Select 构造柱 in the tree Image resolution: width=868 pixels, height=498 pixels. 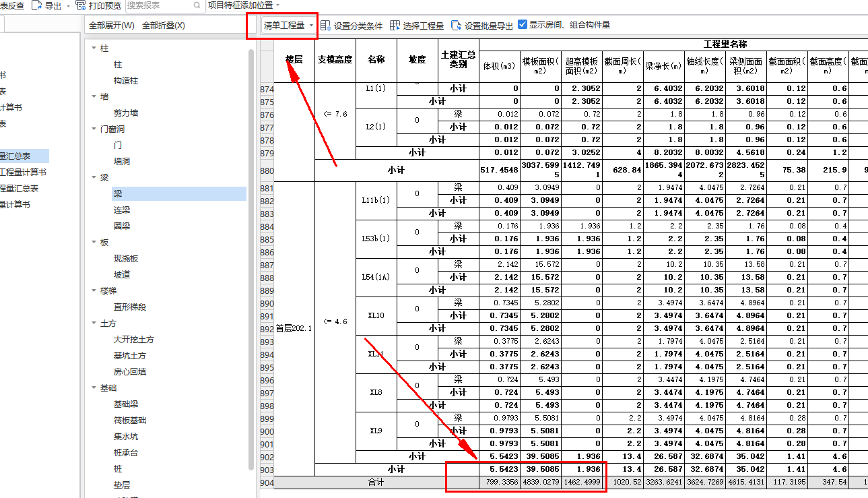pyautogui.click(x=126, y=81)
